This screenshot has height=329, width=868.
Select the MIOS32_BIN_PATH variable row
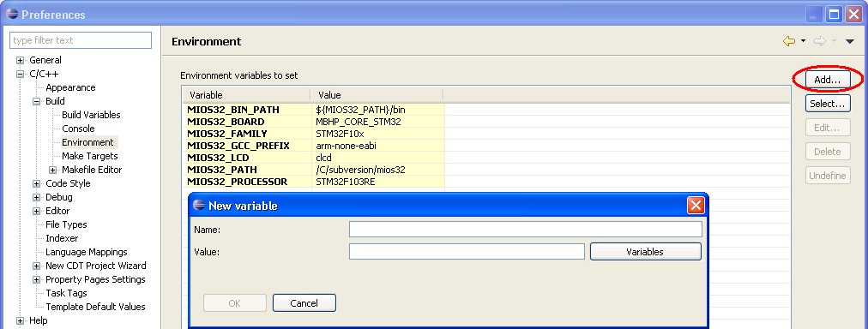(486, 110)
